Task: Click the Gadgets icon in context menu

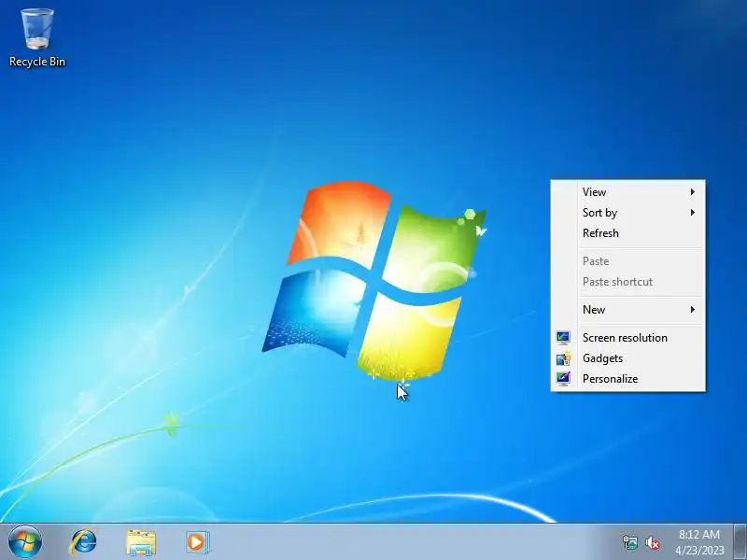Action: coord(563,358)
